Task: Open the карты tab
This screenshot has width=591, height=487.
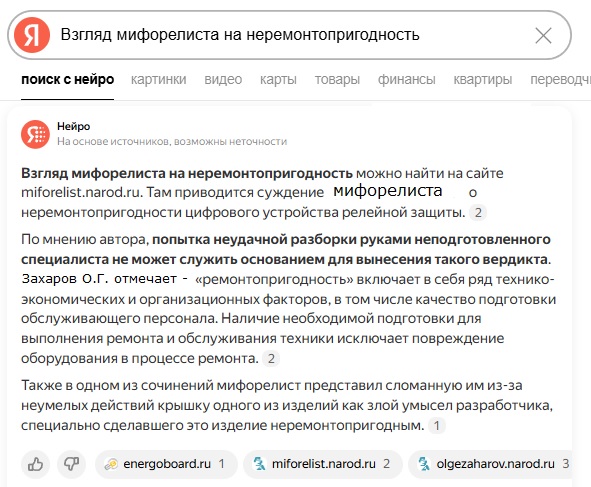Action: [278, 79]
